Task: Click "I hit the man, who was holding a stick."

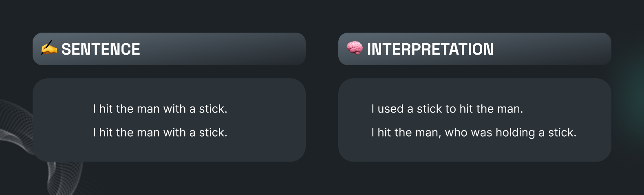Action: click(x=474, y=133)
